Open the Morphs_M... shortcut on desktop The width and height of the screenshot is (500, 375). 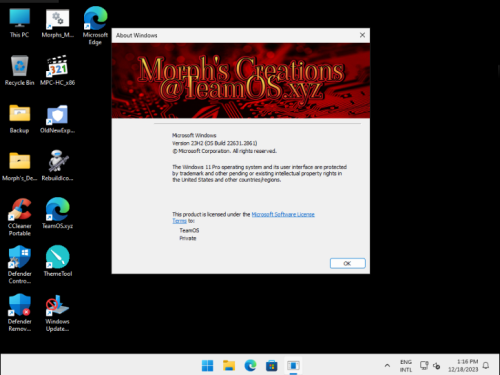tap(57, 23)
